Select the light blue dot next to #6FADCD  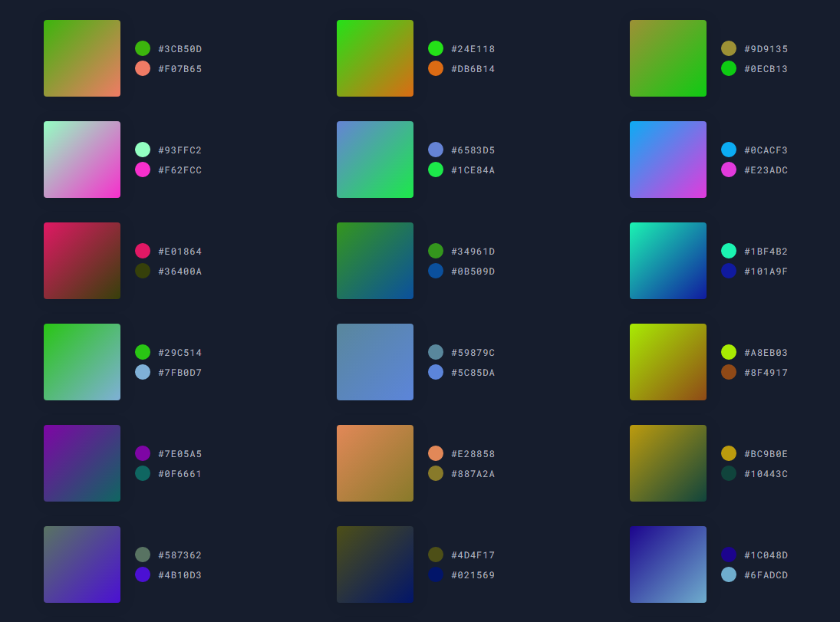729,574
